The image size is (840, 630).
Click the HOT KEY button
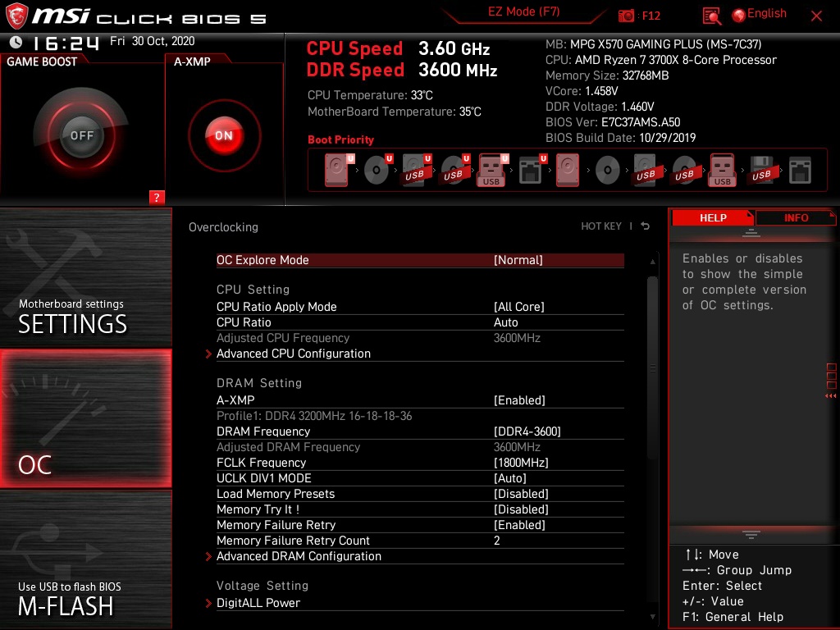[x=601, y=226]
